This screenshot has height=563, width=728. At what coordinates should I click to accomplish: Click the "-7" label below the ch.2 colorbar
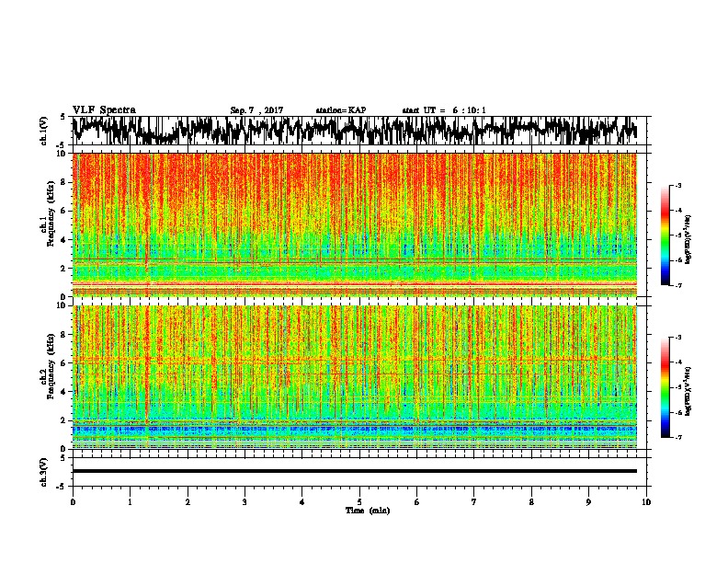[x=678, y=437]
